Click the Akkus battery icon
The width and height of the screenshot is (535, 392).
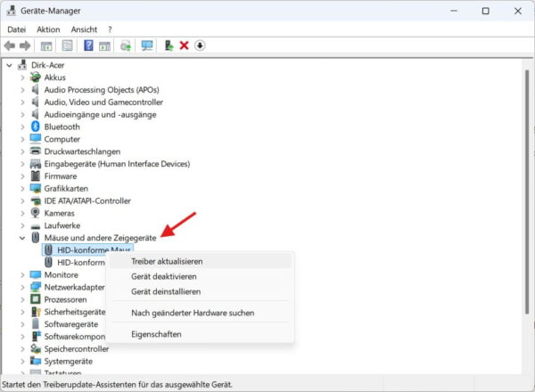35,78
